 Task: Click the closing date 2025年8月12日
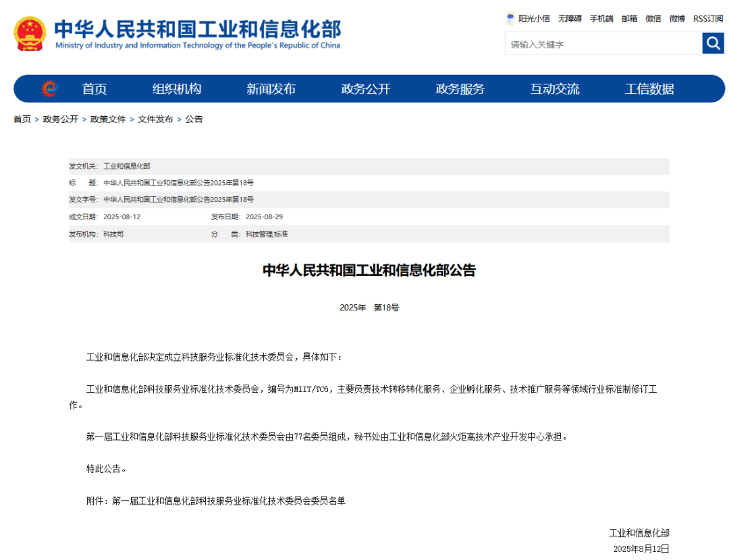click(x=642, y=549)
